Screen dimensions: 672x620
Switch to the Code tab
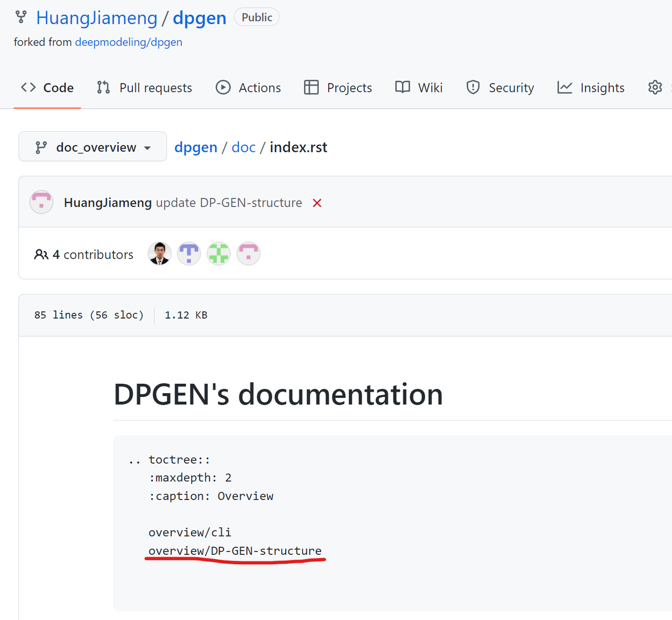[47, 88]
